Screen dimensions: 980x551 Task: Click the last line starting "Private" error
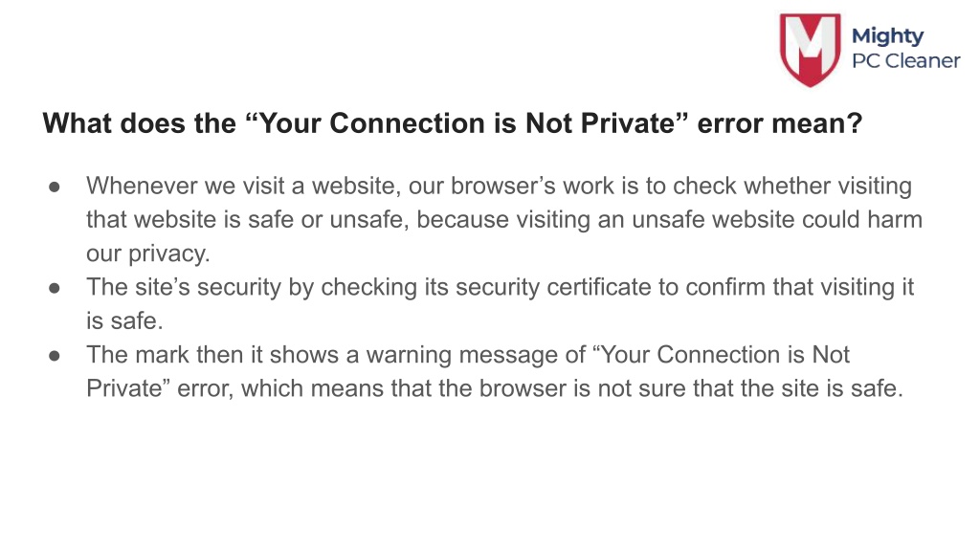point(495,388)
